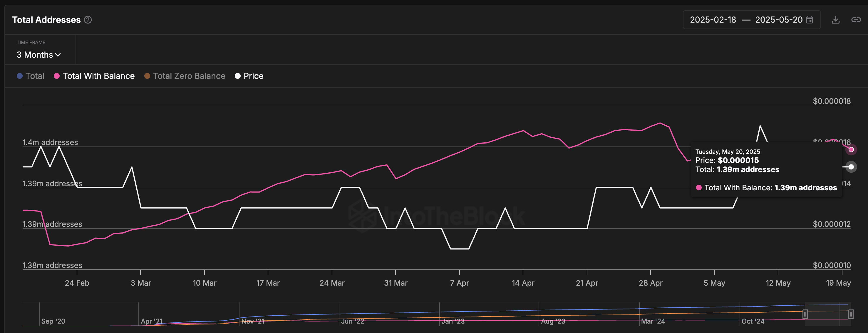
Task: Click Apr '21 in the navigator timeline
Action: (152, 321)
